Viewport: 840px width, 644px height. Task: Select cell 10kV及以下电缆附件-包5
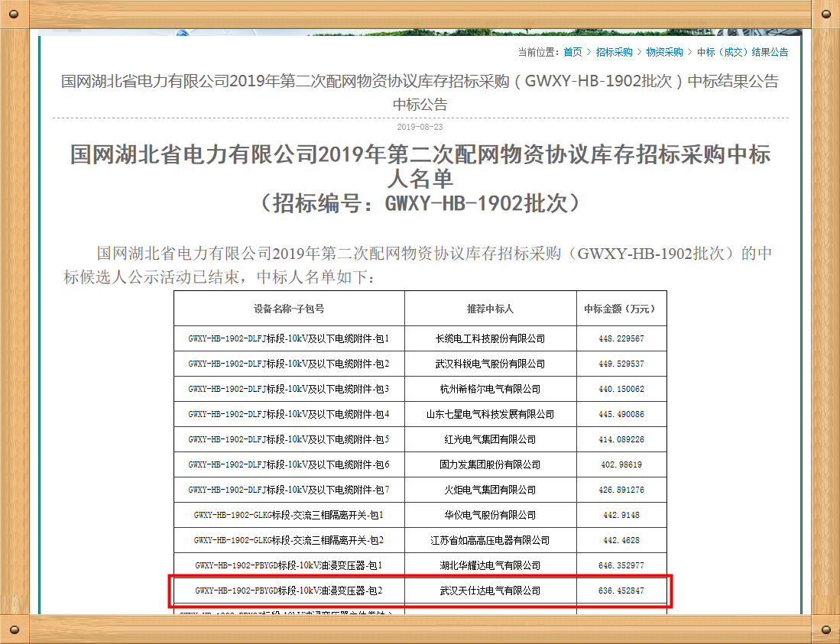point(289,439)
